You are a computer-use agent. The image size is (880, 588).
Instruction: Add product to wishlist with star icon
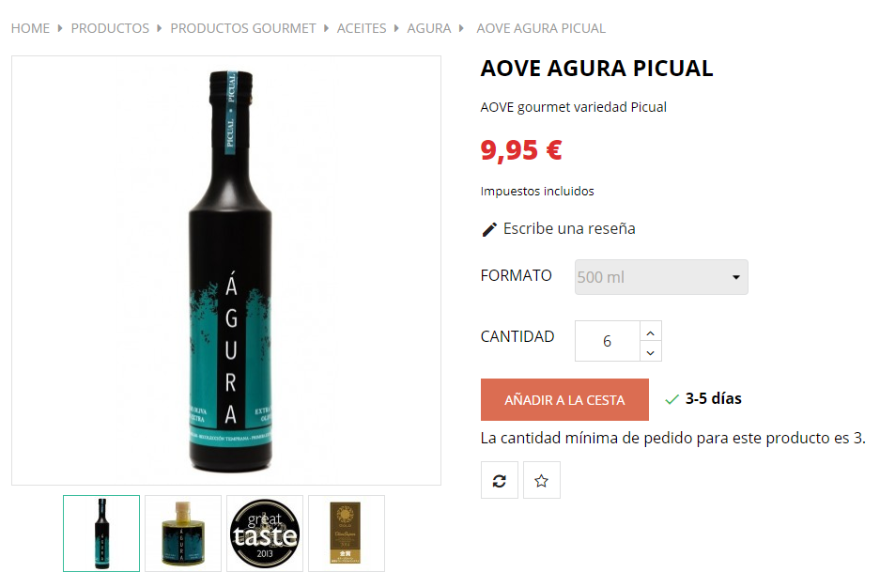(542, 480)
